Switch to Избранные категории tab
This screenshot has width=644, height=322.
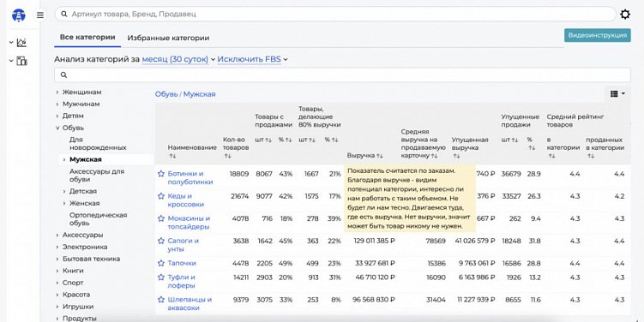click(168, 38)
